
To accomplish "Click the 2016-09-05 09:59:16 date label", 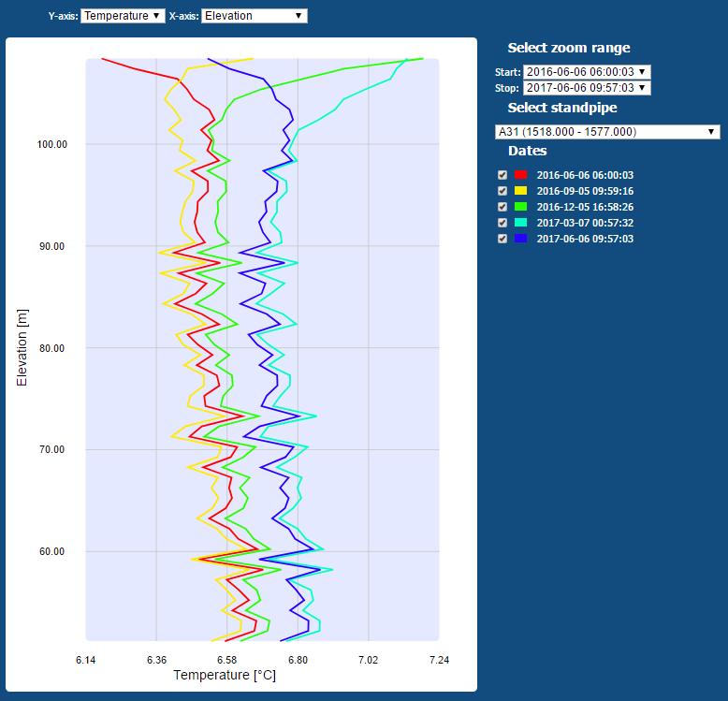I will pyautogui.click(x=585, y=191).
